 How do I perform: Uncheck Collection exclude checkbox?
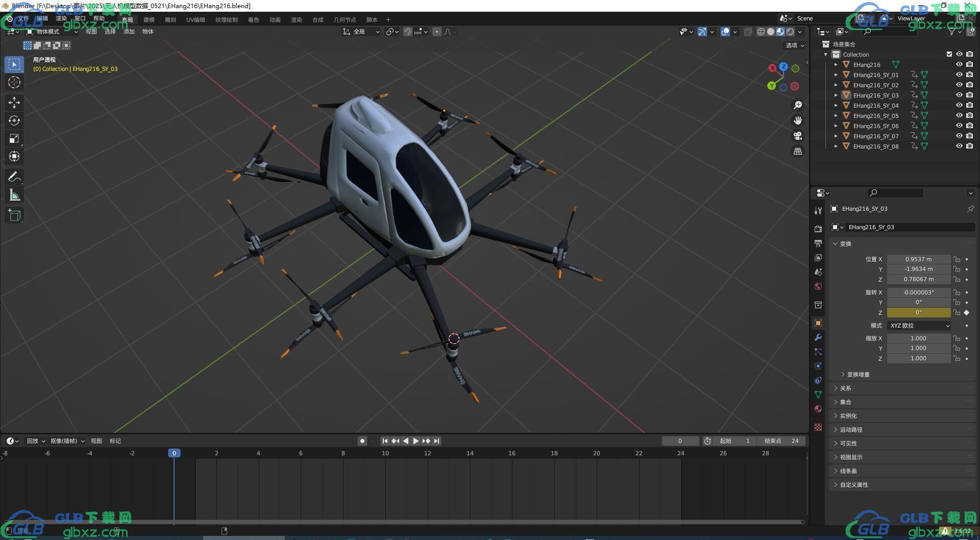coord(949,54)
